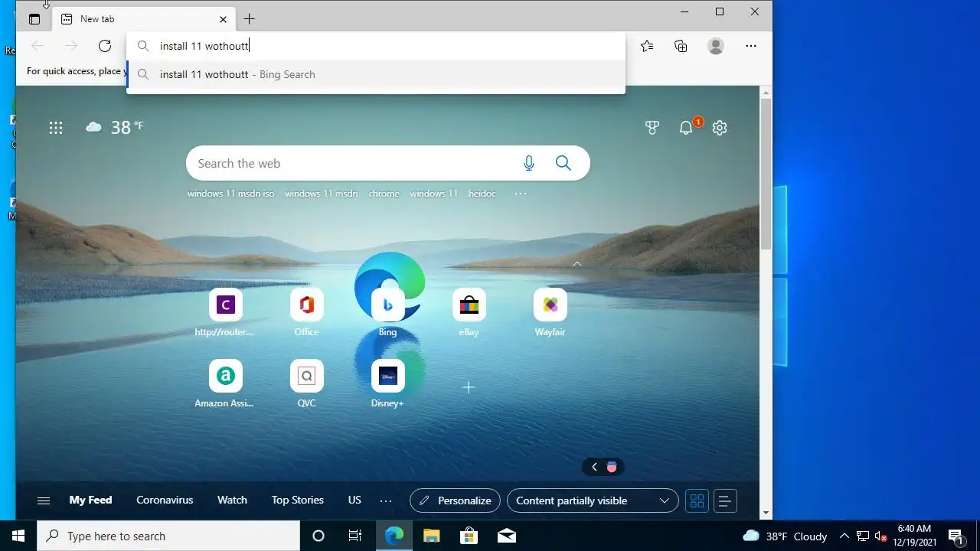Select the US feed tab

pos(354,500)
